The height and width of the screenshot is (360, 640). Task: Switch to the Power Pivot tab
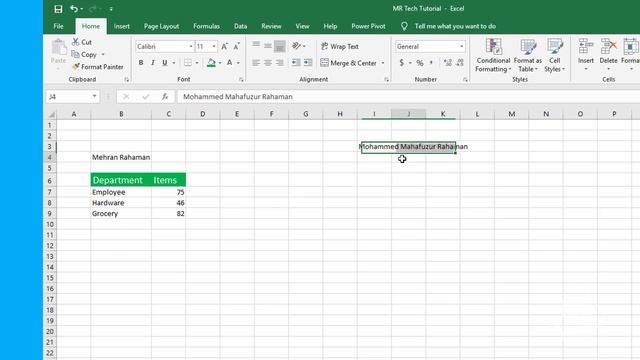368,26
